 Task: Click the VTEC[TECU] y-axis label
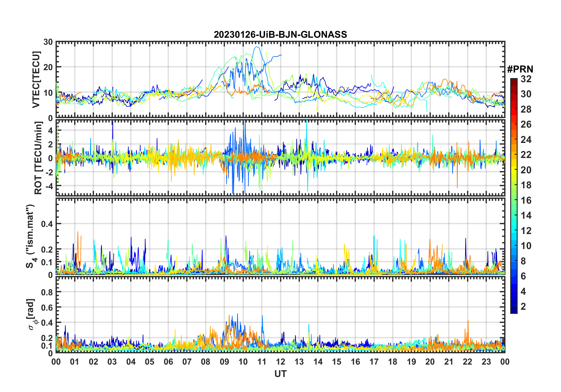36,80
